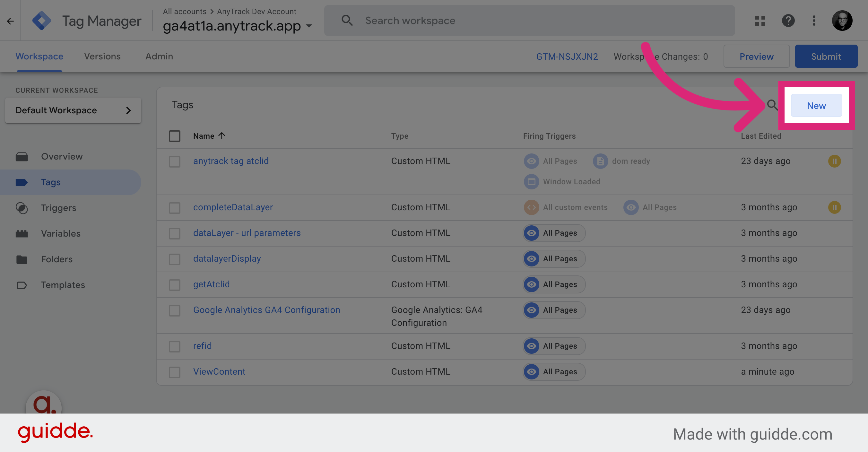868x452 pixels.
Task: Click the Tag Manager diamond logo
Action: [41, 21]
